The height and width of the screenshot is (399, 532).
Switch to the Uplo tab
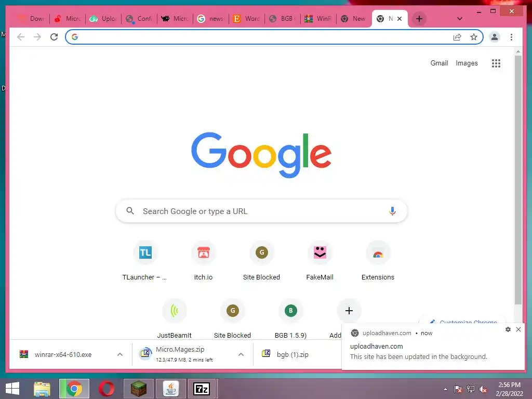click(103, 19)
